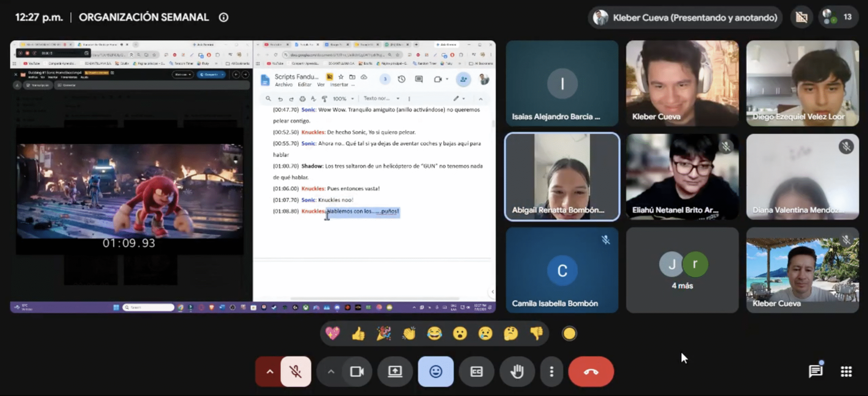Collapse the Docs toolbar with the chevron
Screen dimensions: 868x396
point(480,99)
